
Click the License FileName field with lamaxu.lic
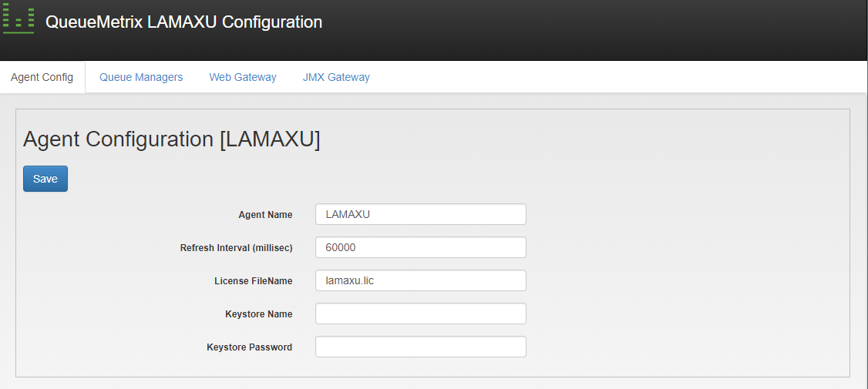tap(421, 280)
